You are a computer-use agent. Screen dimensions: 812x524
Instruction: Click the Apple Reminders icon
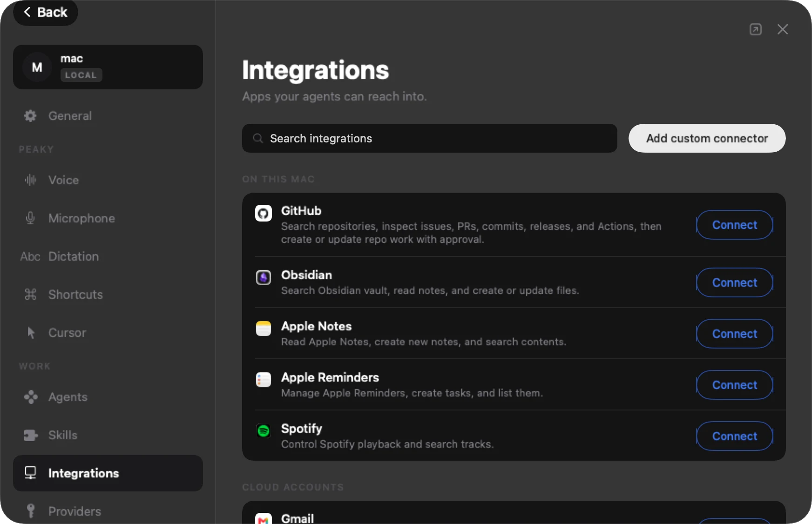[x=264, y=380]
